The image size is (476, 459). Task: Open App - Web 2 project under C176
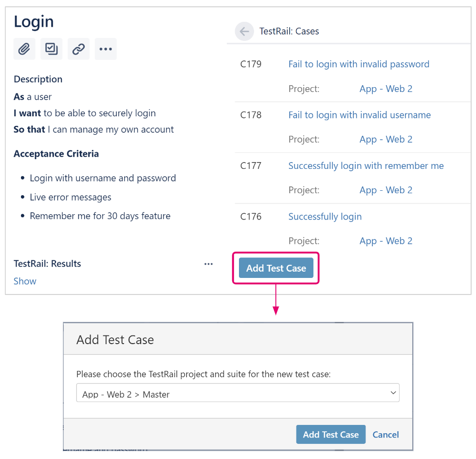pos(386,241)
